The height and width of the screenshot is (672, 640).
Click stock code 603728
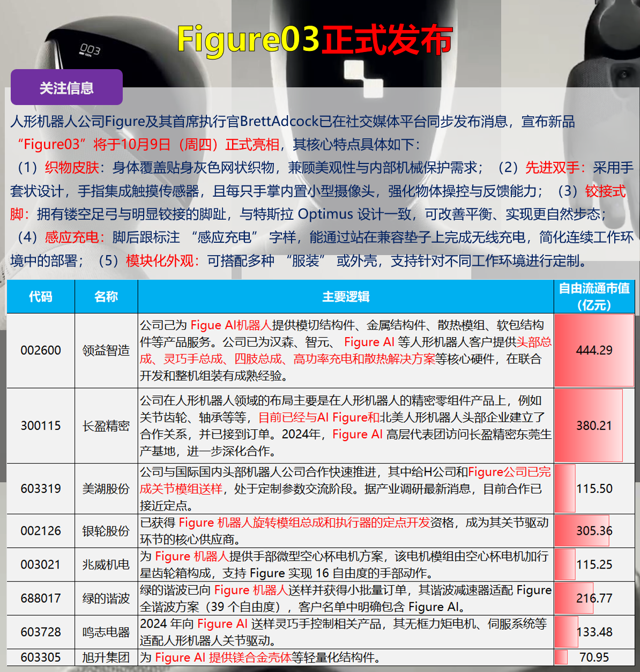41,632
